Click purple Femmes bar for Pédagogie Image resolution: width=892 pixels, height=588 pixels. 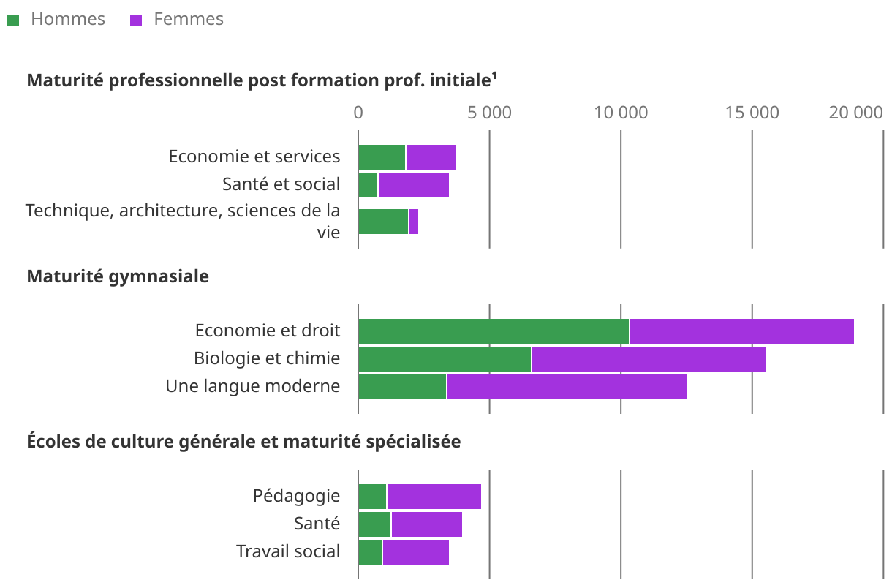point(434,497)
